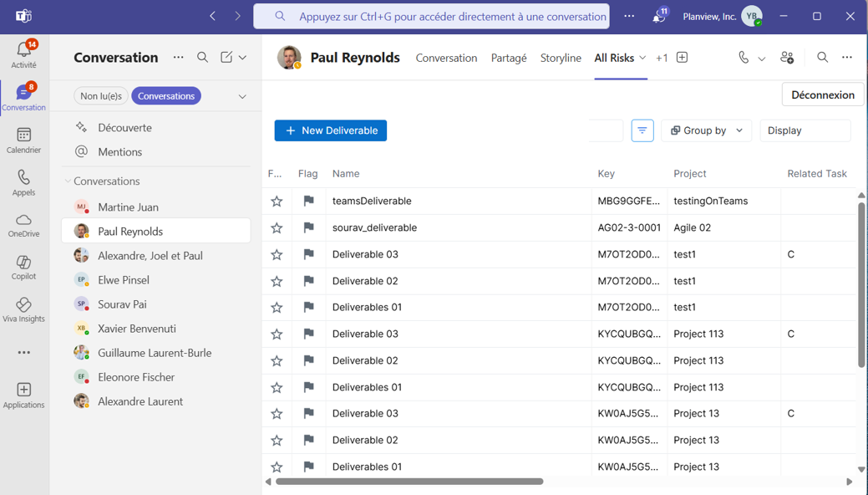Open the Activité notifications icon

tap(23, 54)
